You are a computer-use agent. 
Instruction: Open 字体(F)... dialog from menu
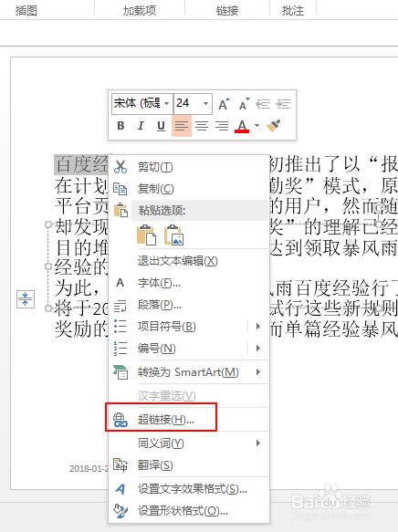(159, 283)
